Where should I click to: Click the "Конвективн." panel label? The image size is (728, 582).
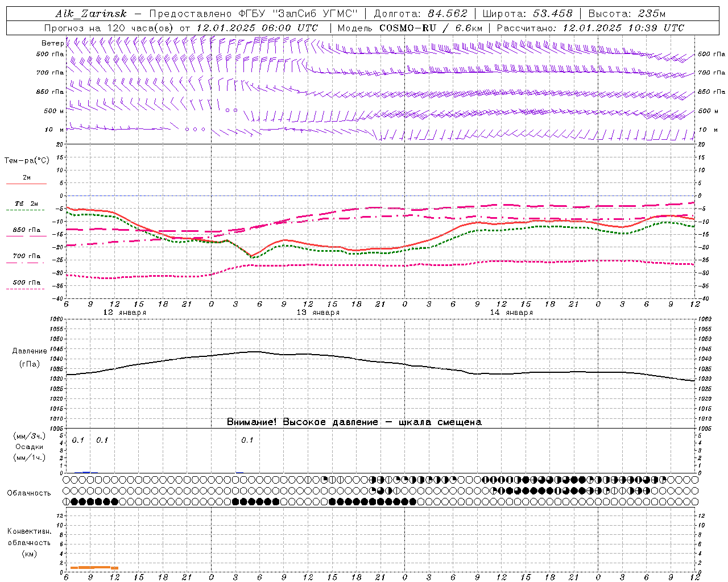click(30, 531)
